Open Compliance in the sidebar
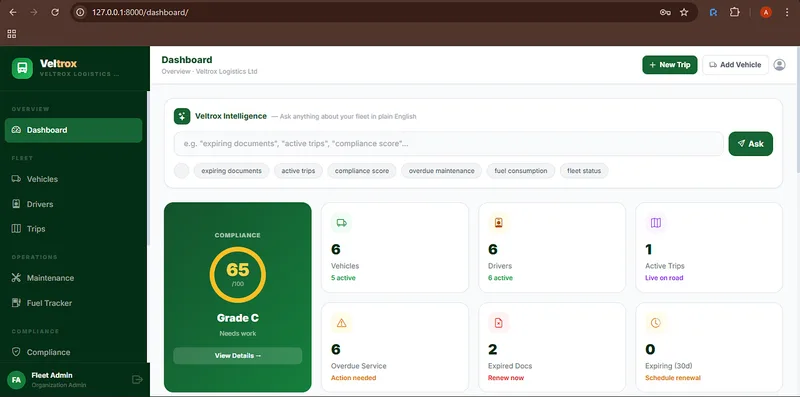Viewport: 800px width, 397px height. click(73, 352)
